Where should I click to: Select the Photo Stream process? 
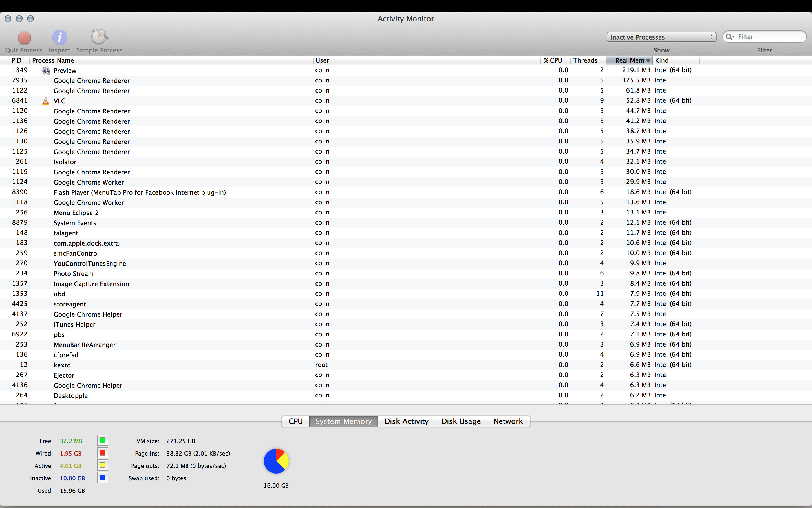tap(406, 273)
